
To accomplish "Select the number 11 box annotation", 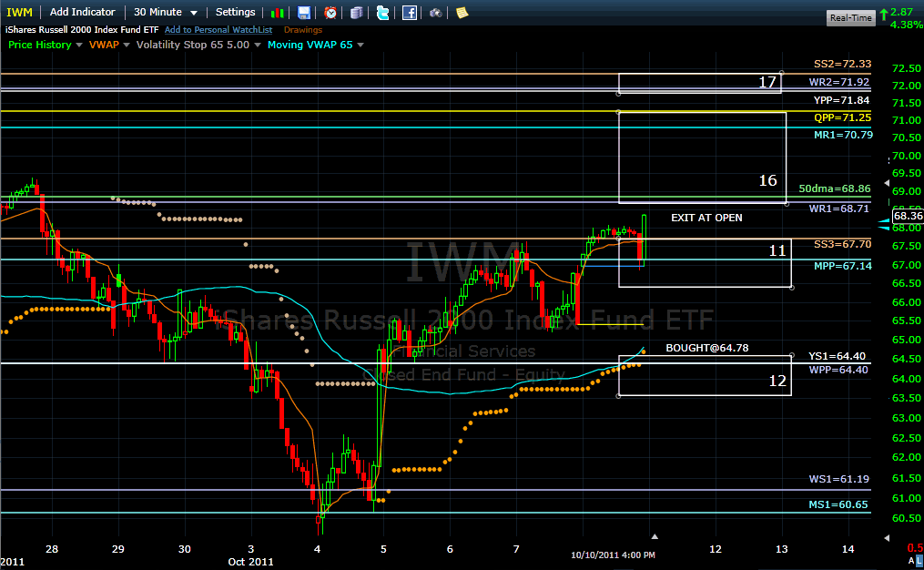I will pos(705,263).
